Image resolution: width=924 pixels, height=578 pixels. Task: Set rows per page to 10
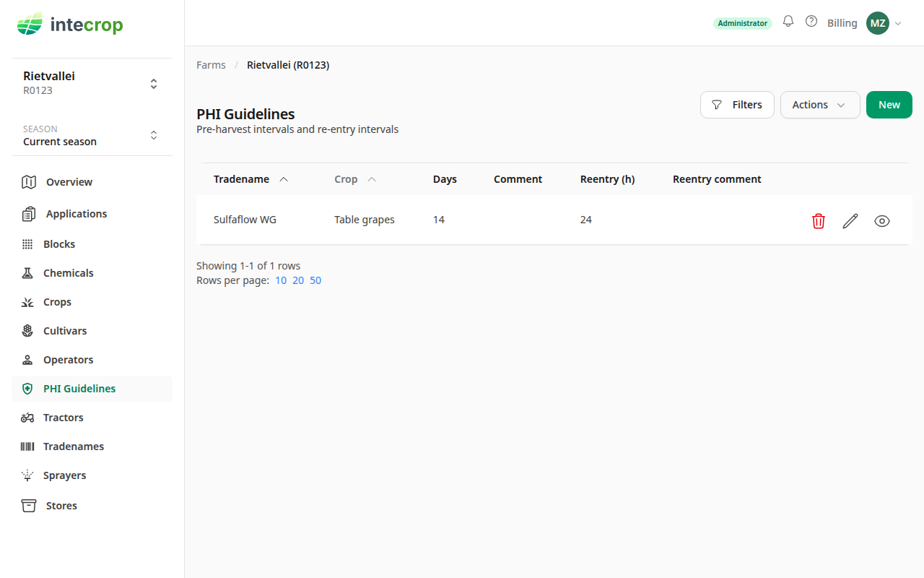pyautogui.click(x=281, y=280)
